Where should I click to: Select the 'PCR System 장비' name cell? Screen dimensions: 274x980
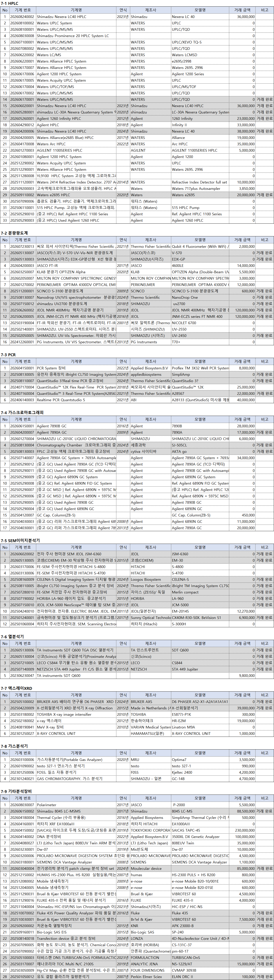coord(76,368)
